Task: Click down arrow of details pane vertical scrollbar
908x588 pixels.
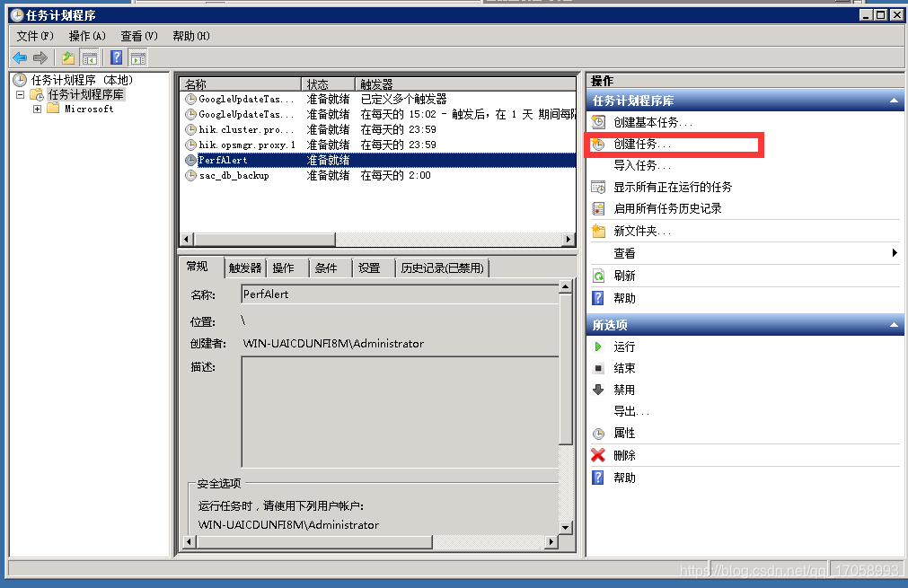Action: coord(566,528)
